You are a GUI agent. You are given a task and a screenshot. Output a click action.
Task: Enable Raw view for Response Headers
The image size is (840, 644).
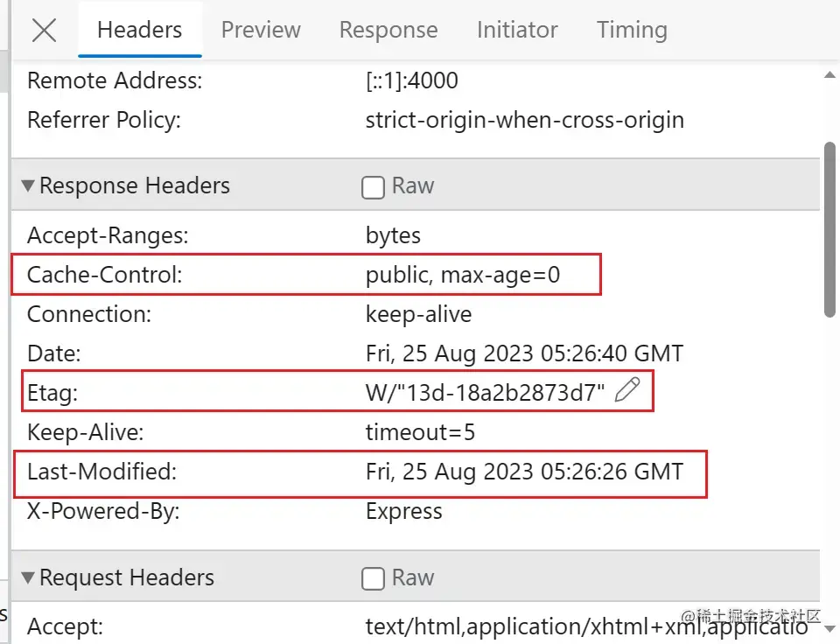pyautogui.click(x=373, y=187)
